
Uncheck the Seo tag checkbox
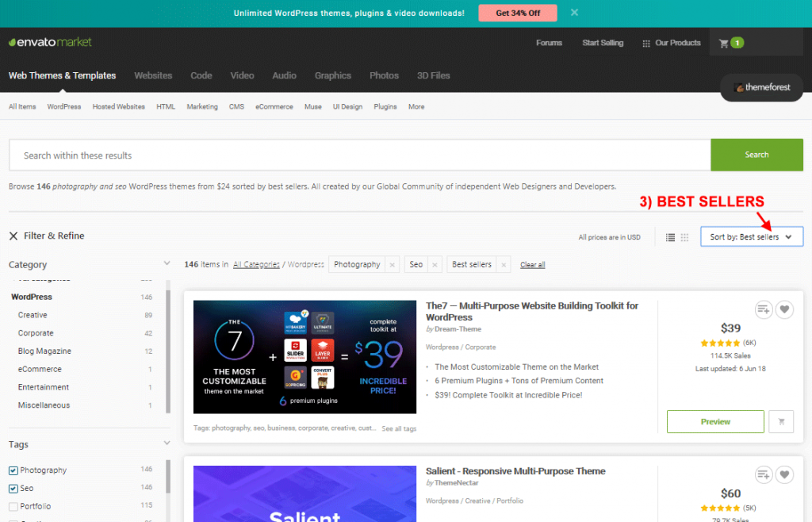click(x=13, y=489)
